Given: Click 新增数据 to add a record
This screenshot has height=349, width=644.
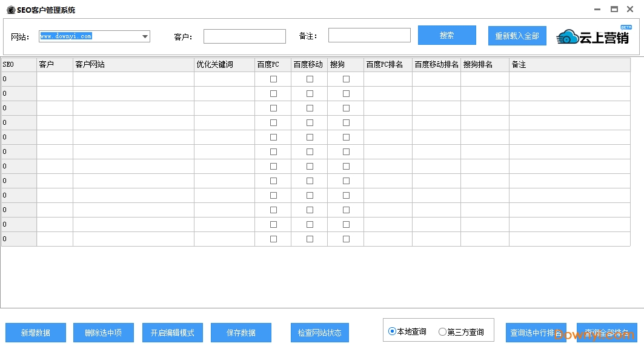Looking at the screenshot, I should [x=35, y=332].
